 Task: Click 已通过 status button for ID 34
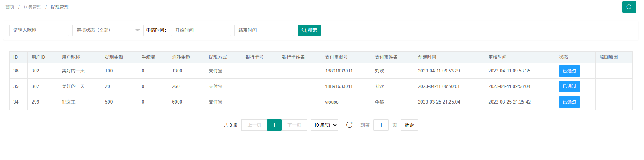[569, 102]
